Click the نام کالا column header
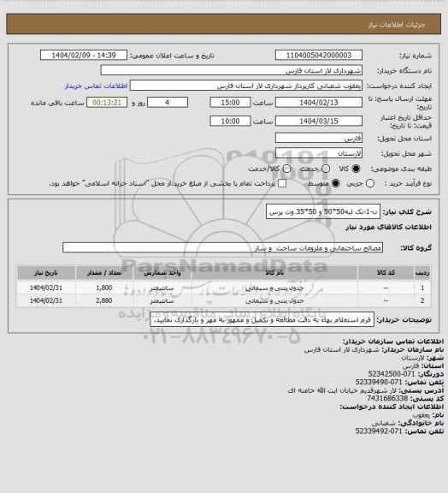 [274, 272]
